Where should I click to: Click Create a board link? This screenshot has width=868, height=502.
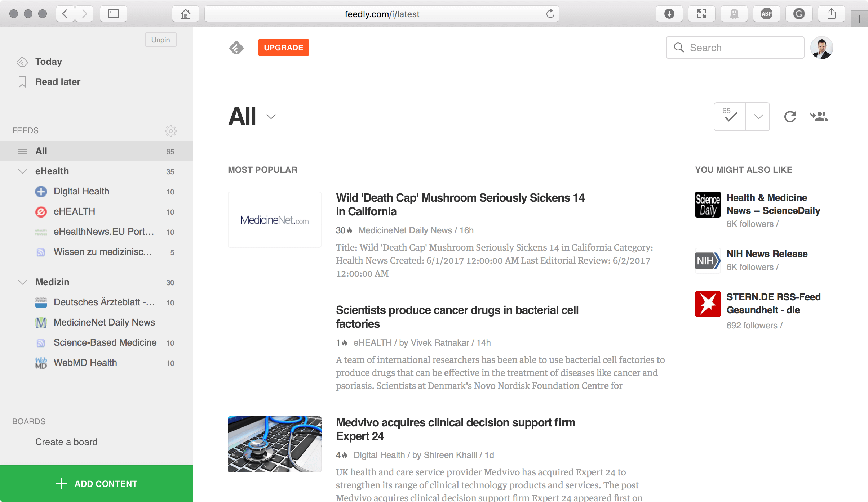(66, 442)
